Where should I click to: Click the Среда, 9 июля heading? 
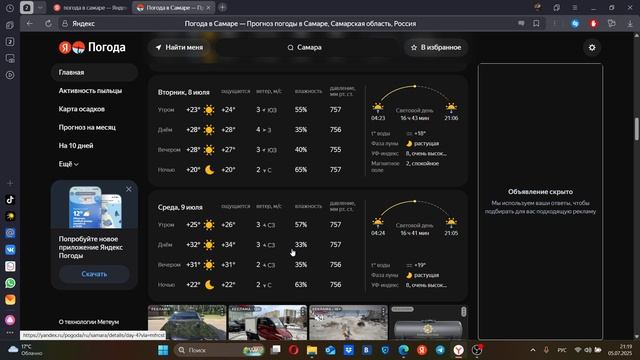click(180, 207)
